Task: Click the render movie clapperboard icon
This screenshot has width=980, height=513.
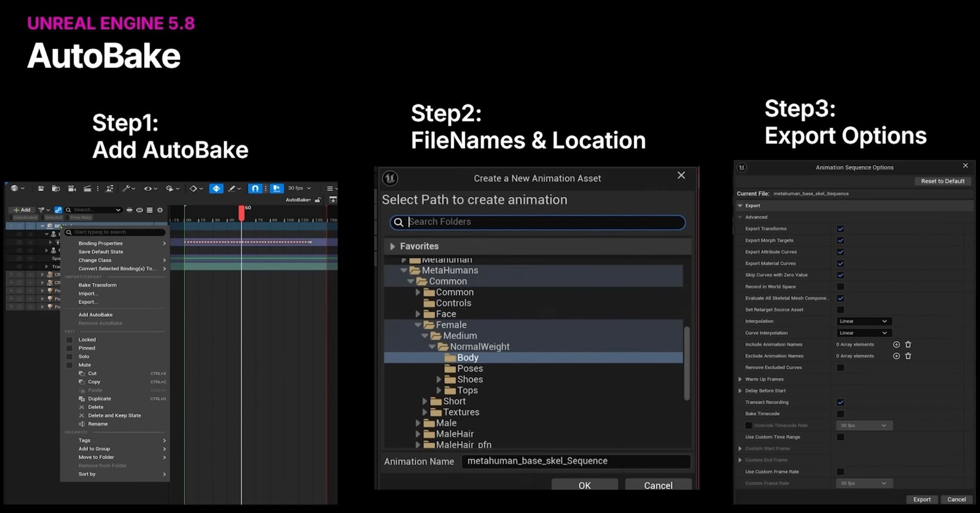Action: click(87, 188)
